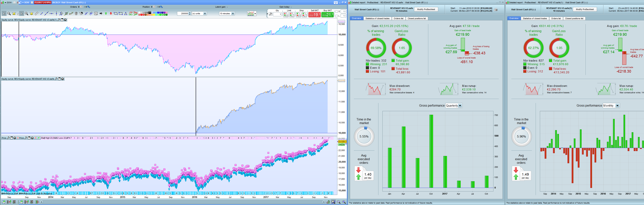The width and height of the screenshot is (644, 205).
Task: Click the print icon in the V3.safe report header
Action: pyautogui.click(x=496, y=9)
